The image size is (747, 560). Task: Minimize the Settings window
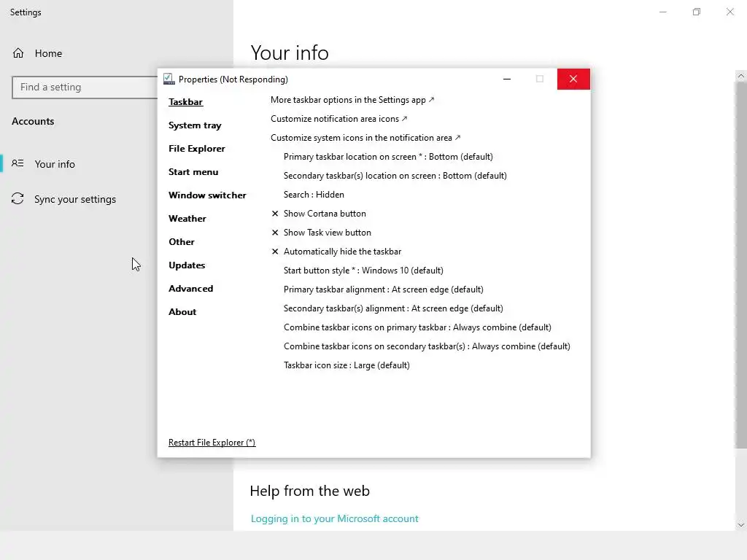pyautogui.click(x=662, y=12)
